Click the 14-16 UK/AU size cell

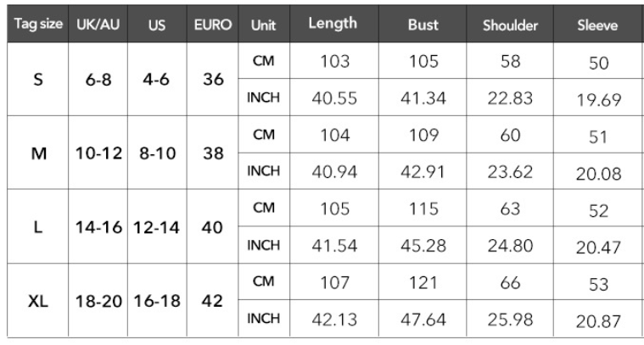(x=96, y=227)
